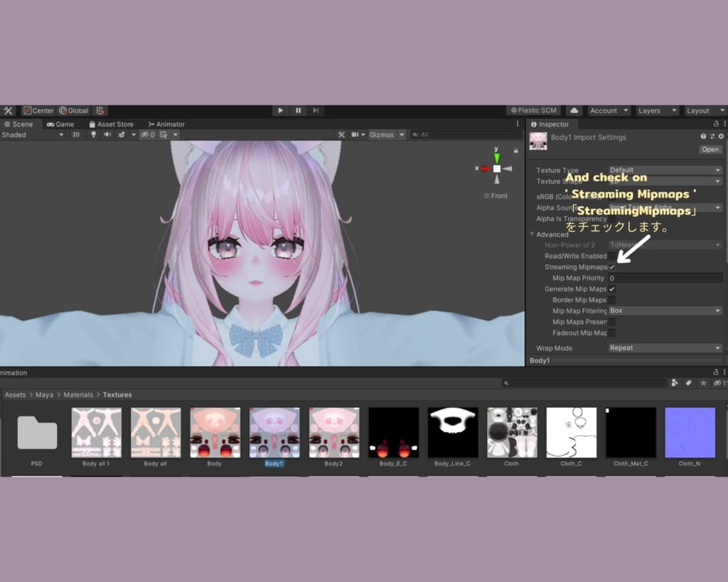Open Shaded draw mode dropdown
Screen dimensions: 728x582
(x=33, y=134)
